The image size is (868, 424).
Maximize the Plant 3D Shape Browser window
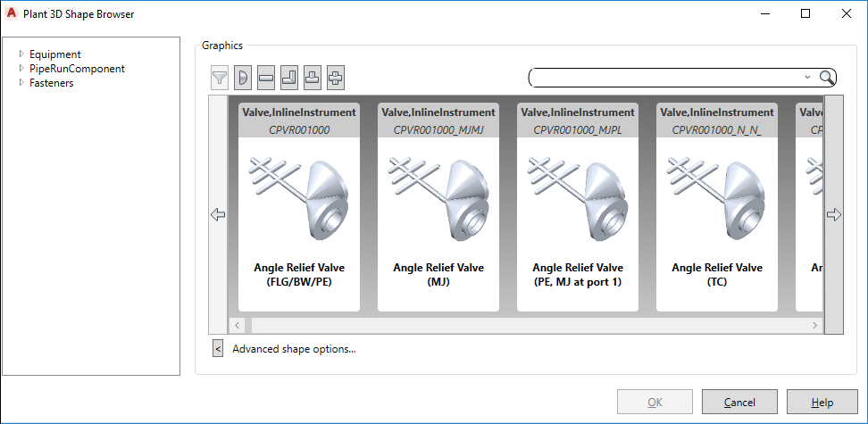click(805, 14)
